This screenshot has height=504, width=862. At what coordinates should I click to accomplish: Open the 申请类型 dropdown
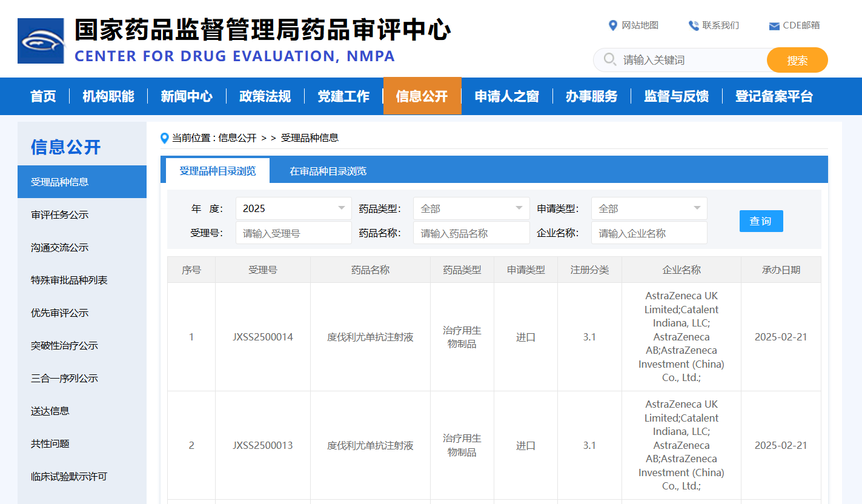coord(649,208)
